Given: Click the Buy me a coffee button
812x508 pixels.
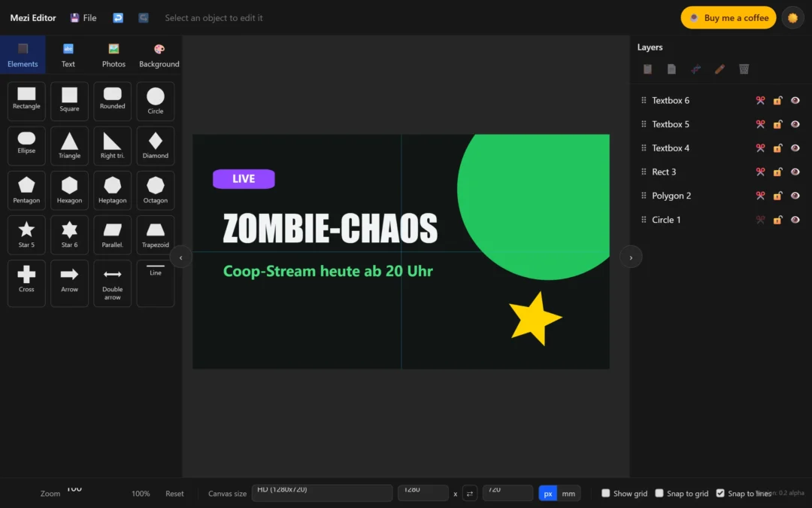Looking at the screenshot, I should pyautogui.click(x=728, y=17).
